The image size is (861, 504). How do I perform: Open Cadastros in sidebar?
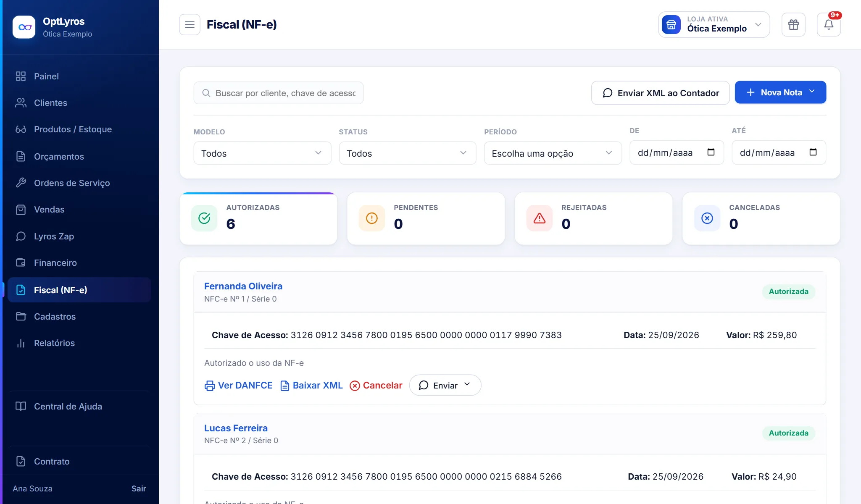click(79, 317)
